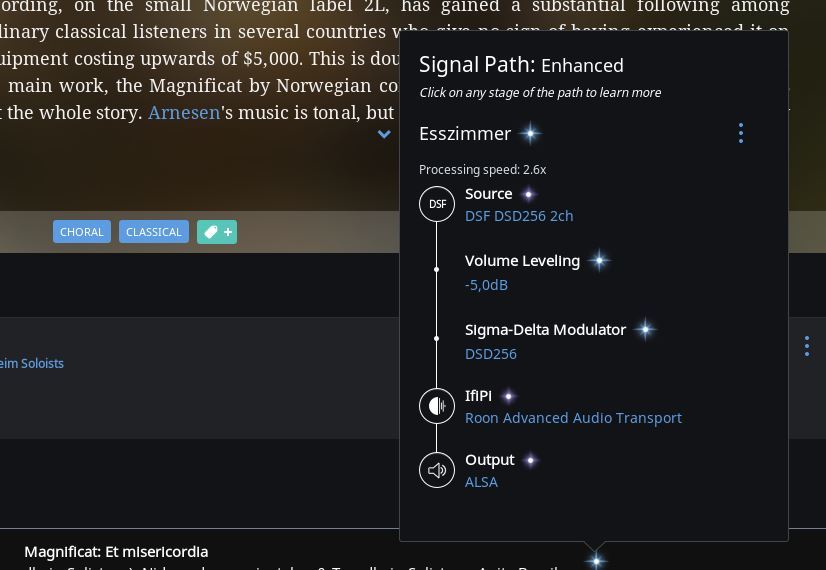Open the DSF DSD256 2ch stage details

click(519, 216)
